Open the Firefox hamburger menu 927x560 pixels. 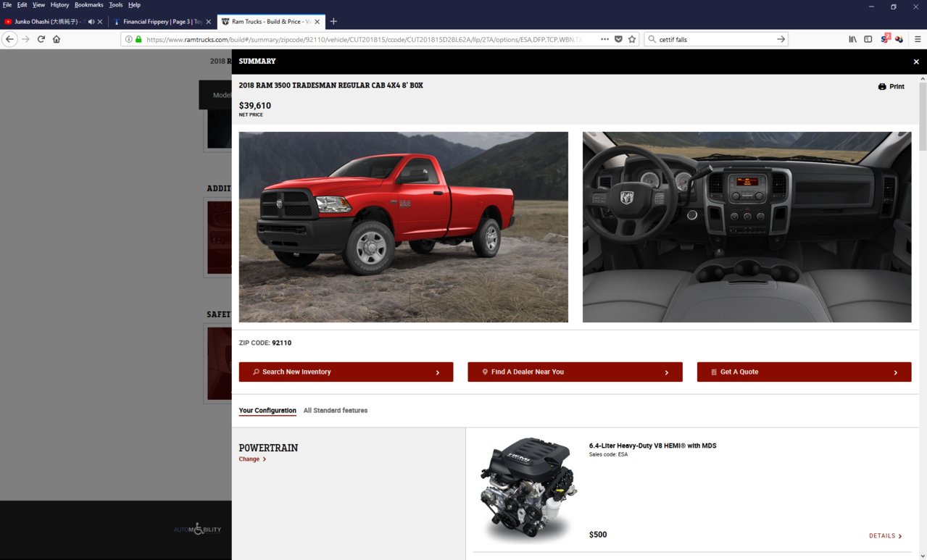pos(918,39)
